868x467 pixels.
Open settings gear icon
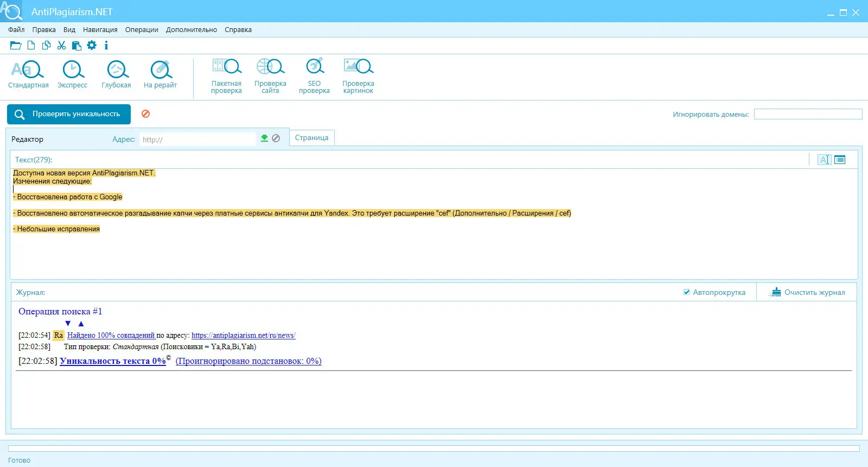92,46
